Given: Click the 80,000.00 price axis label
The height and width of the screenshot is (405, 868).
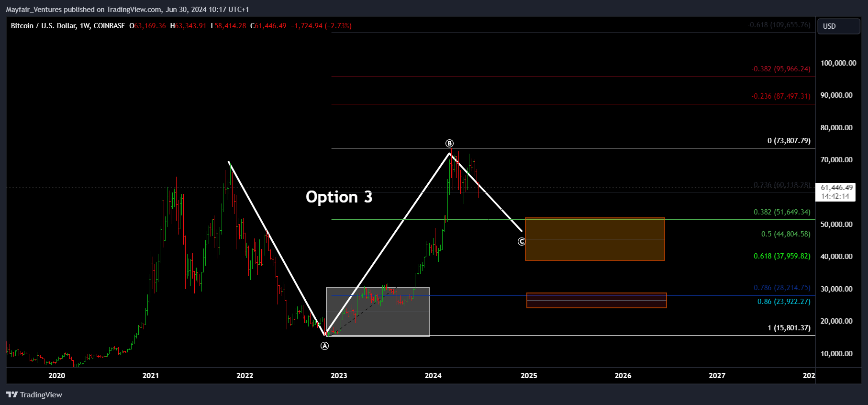Looking at the screenshot, I should [836, 128].
